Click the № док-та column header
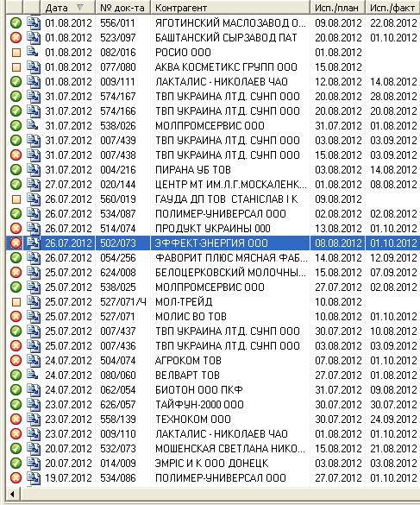Image resolution: width=420 pixels, height=505 pixels. click(x=123, y=8)
